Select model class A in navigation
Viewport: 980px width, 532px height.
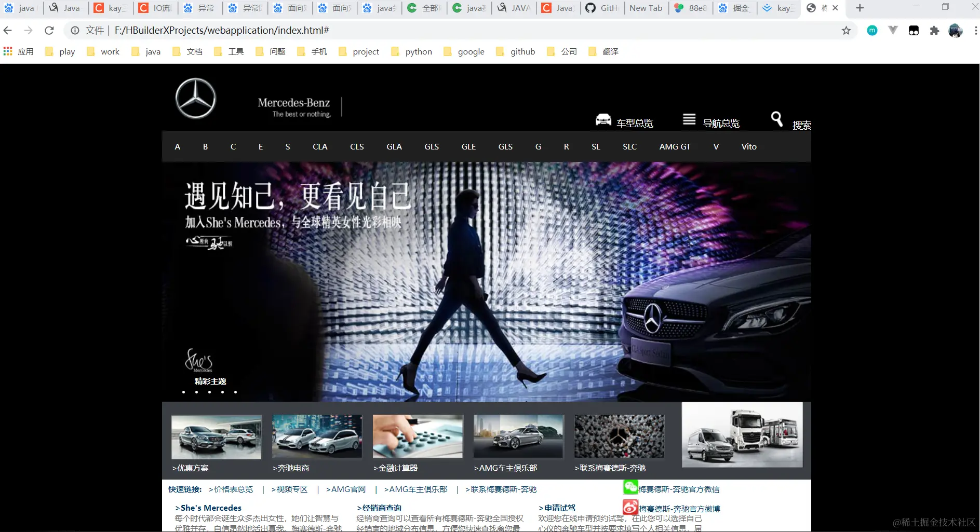coord(178,147)
